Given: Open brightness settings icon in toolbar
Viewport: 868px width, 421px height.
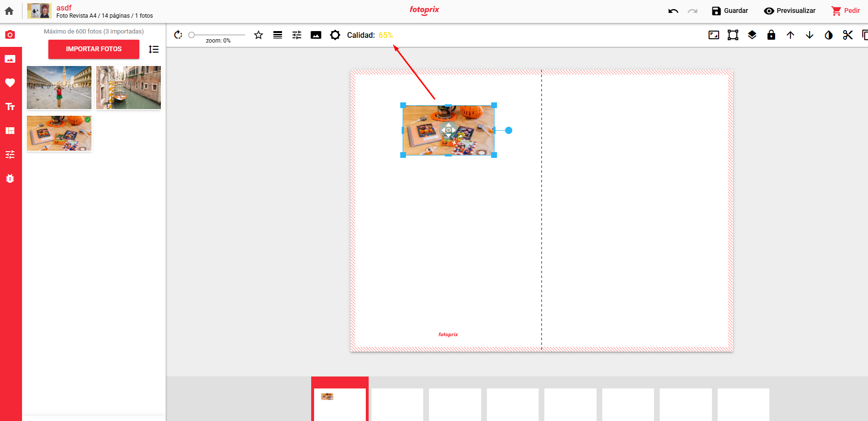Looking at the screenshot, I should (335, 35).
